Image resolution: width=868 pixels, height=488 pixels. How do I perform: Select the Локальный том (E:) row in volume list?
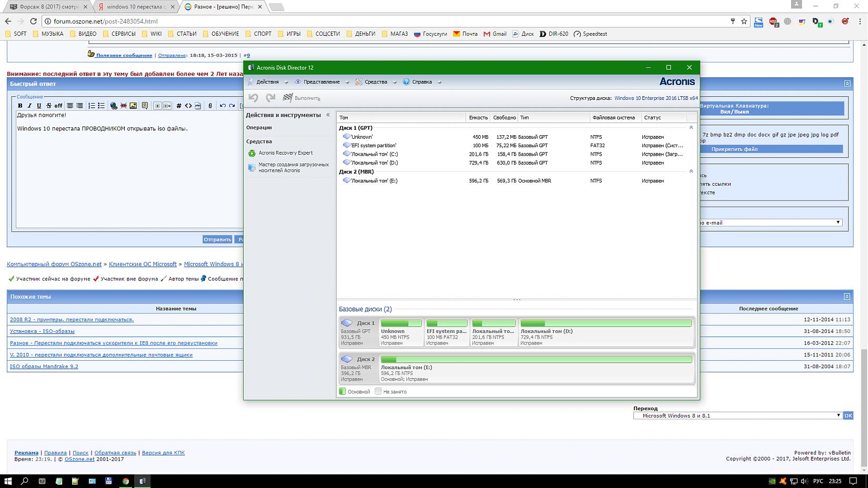374,181
